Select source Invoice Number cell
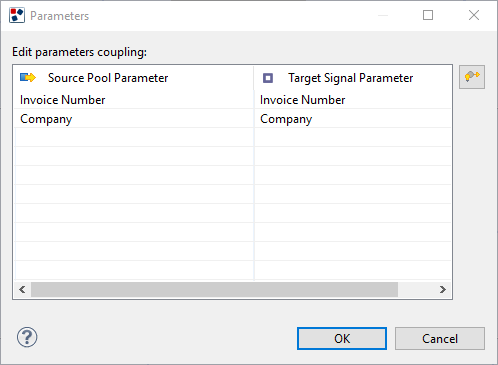 point(134,100)
